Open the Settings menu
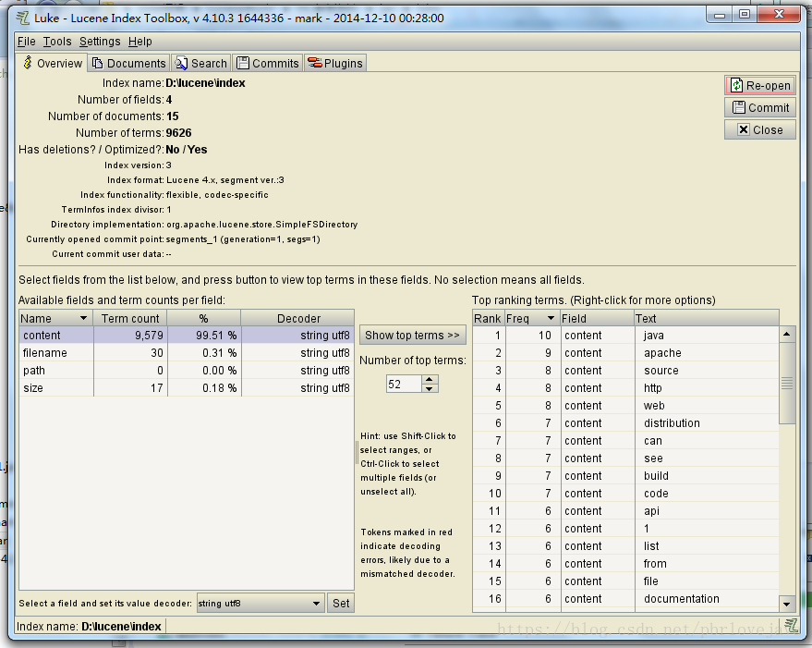This screenshot has height=648, width=812. 100,42
